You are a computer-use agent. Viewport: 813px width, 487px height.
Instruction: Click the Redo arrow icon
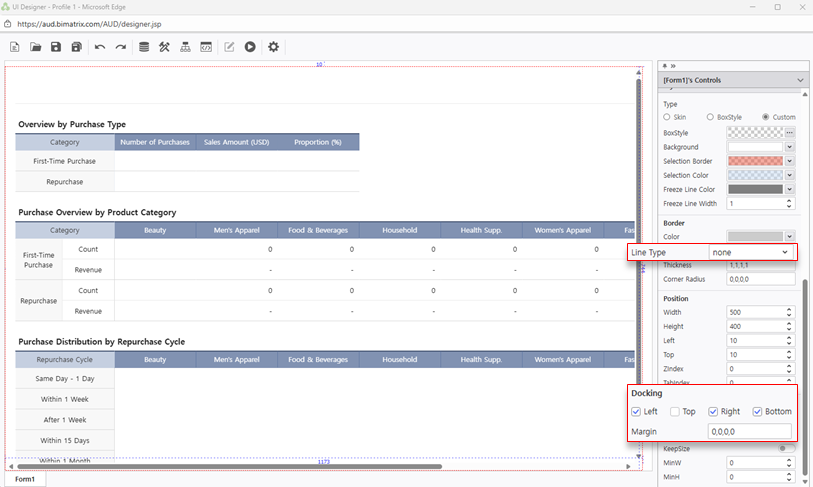coord(121,47)
